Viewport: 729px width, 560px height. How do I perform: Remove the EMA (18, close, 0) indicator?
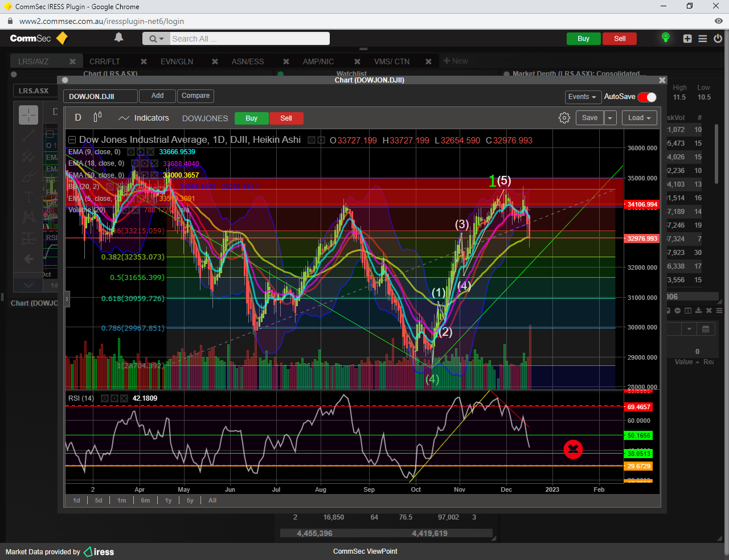click(154, 163)
